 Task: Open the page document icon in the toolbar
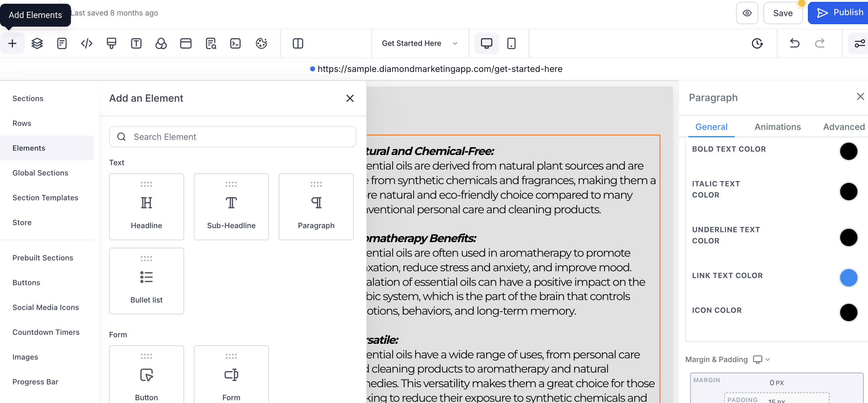(62, 43)
